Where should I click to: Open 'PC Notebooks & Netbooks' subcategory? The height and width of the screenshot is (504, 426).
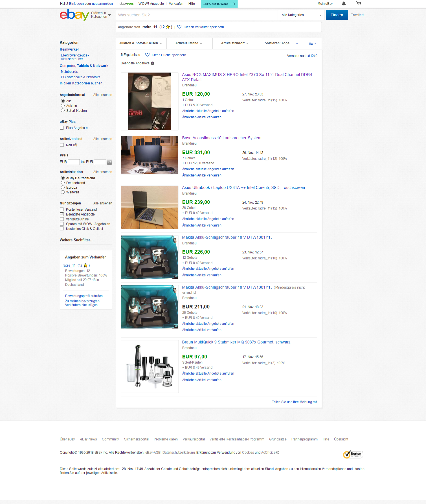pos(80,77)
